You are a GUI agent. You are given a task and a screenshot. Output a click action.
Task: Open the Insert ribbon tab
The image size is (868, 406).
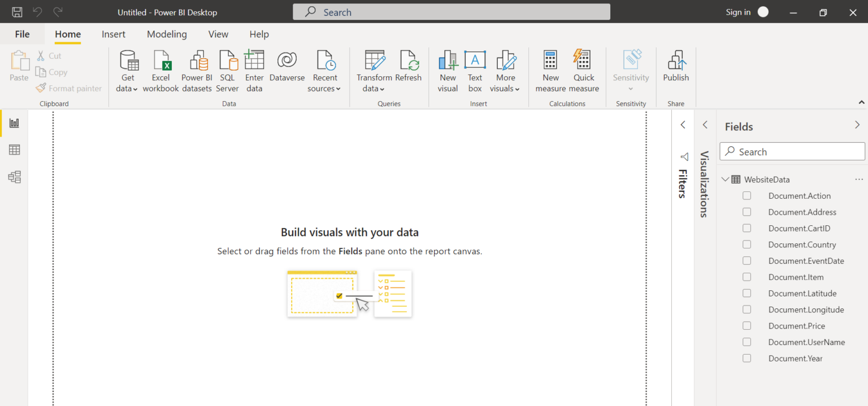[113, 34]
